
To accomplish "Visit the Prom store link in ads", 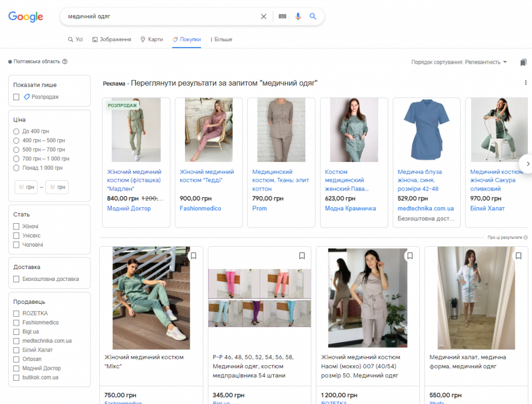I will point(260,208).
